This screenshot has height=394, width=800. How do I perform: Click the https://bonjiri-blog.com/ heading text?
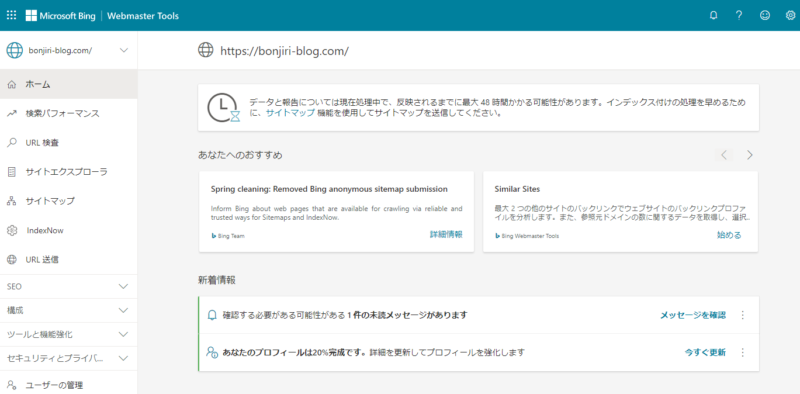(284, 51)
